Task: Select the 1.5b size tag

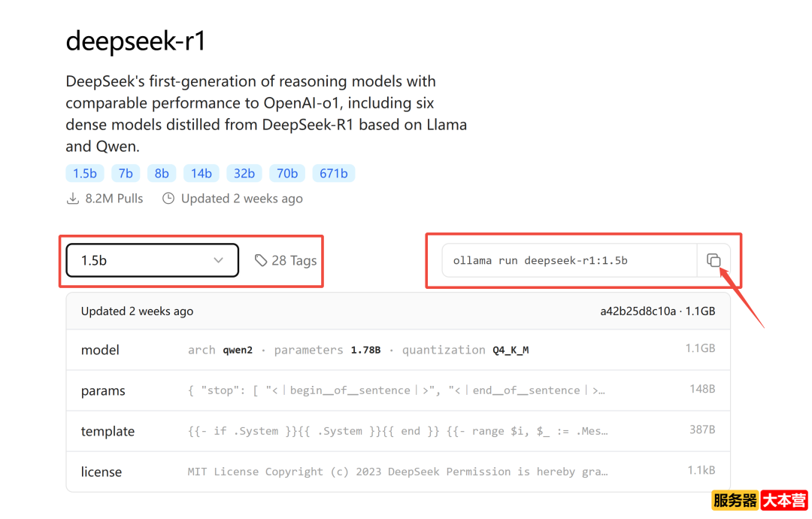Action: tap(85, 173)
